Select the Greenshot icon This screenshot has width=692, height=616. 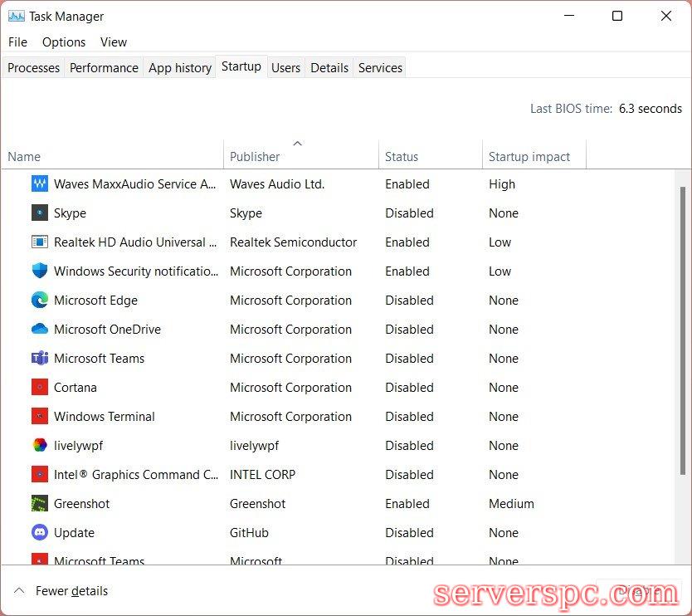pos(39,504)
